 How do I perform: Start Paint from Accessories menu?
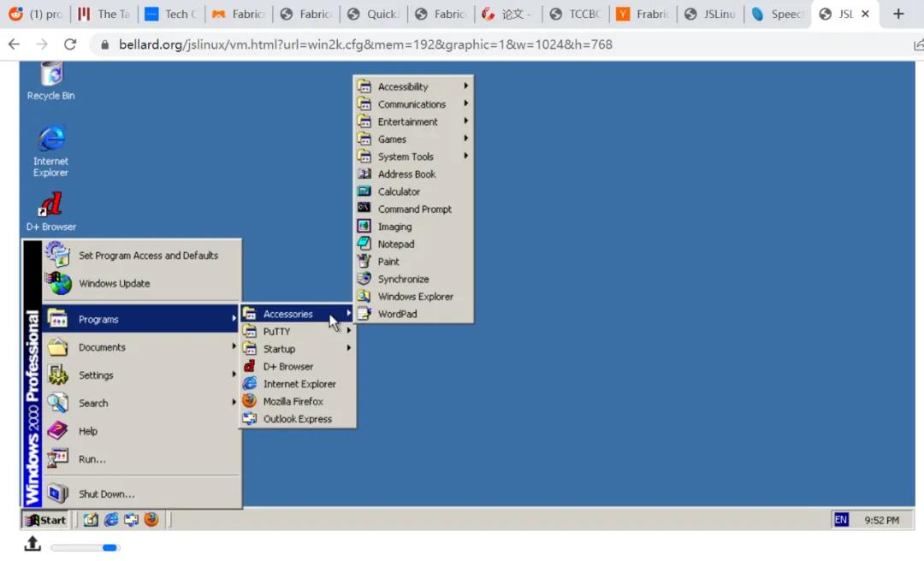(x=413, y=262)
